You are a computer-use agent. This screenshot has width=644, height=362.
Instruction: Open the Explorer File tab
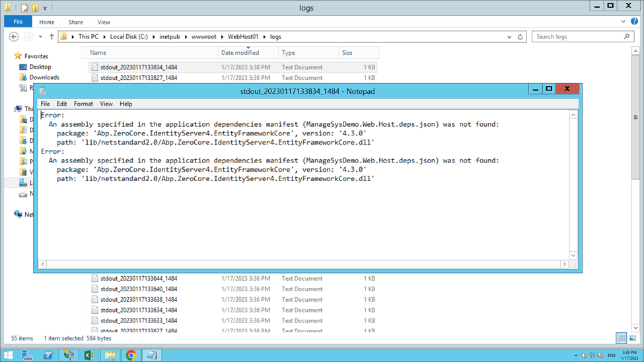point(18,22)
